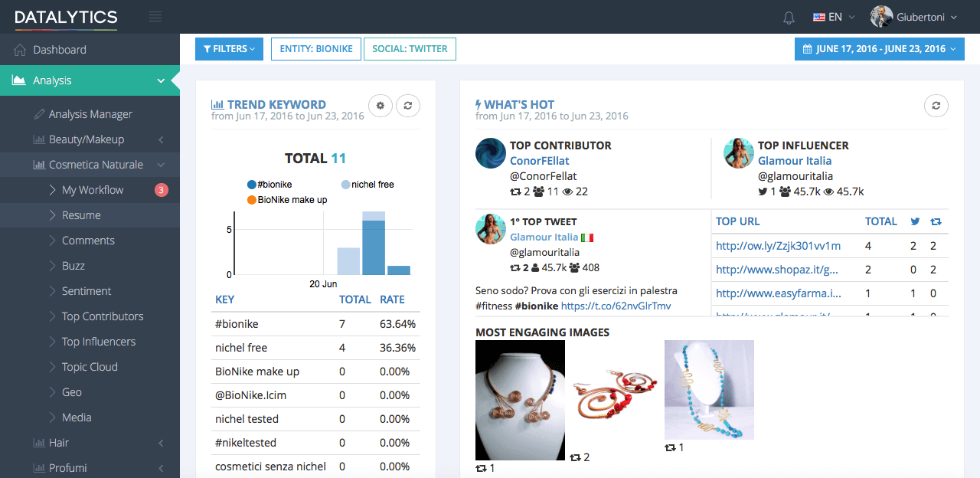Open the Giubertoni user menu
980x478 pixels.
914,17
